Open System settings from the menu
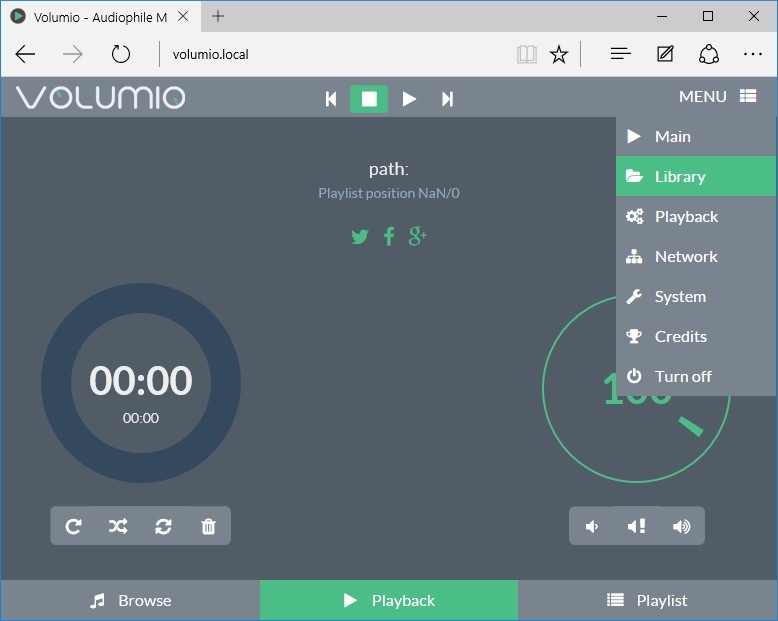The width and height of the screenshot is (778, 621). 697,296
